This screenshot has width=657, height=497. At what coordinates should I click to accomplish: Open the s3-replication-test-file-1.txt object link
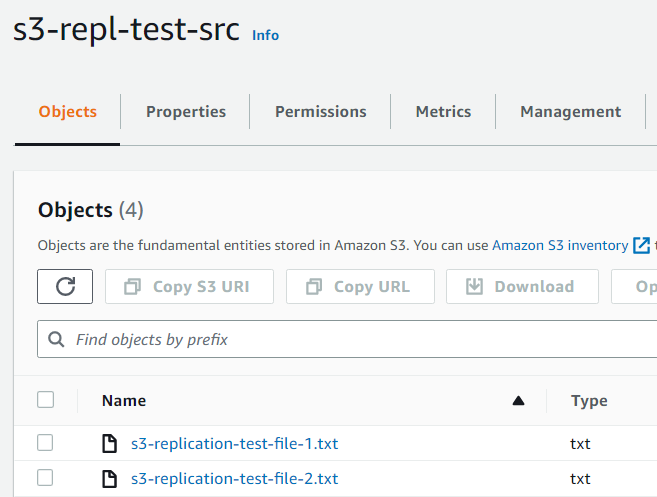(x=235, y=443)
